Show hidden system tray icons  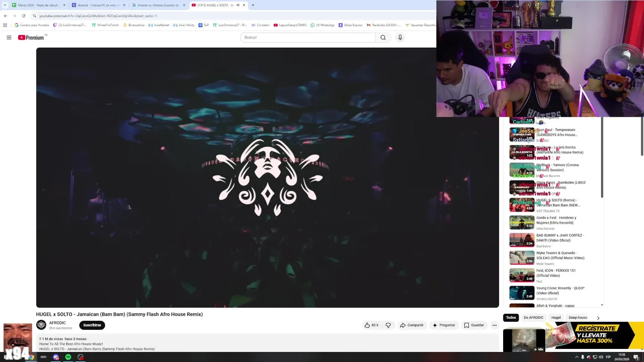click(x=577, y=357)
